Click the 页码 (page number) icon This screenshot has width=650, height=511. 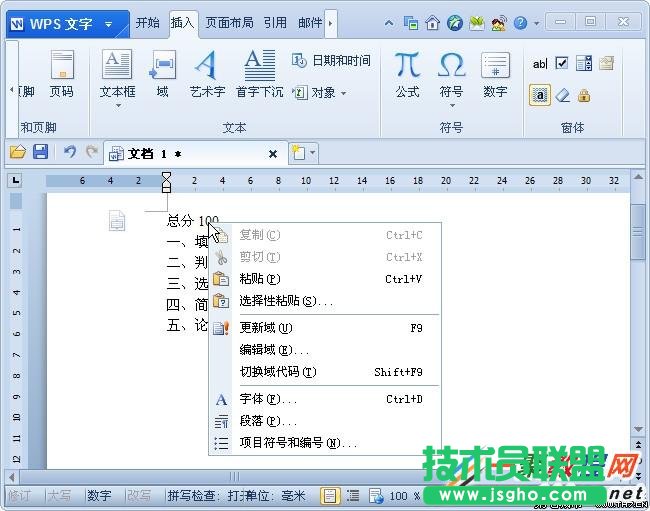(62, 74)
